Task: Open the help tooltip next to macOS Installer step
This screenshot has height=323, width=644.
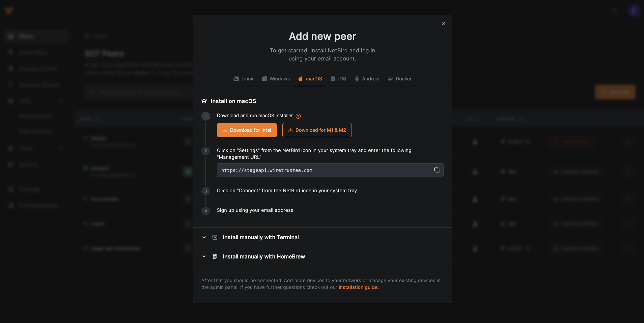Action: [298, 116]
